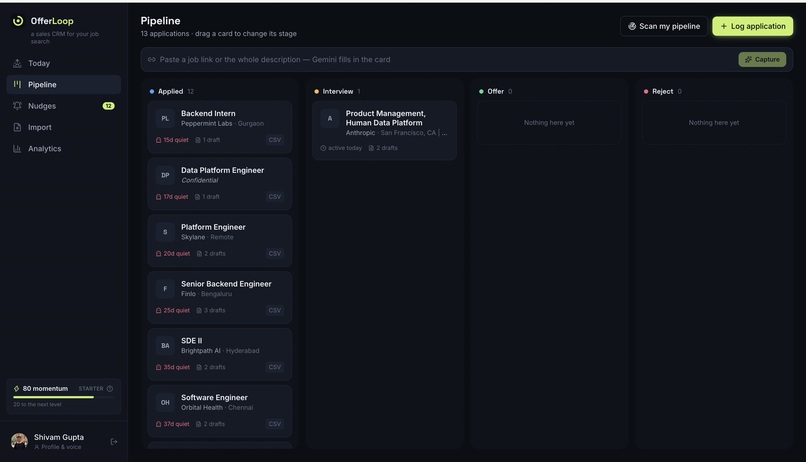Image resolution: width=806 pixels, height=462 pixels.
Task: Click the S avatar on Platform Engineer
Action: point(165,232)
